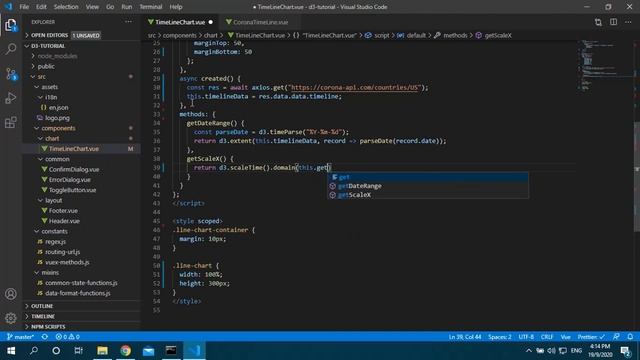Open changes compare icon in editor toolbar
640x360 pixels.
[598, 22]
